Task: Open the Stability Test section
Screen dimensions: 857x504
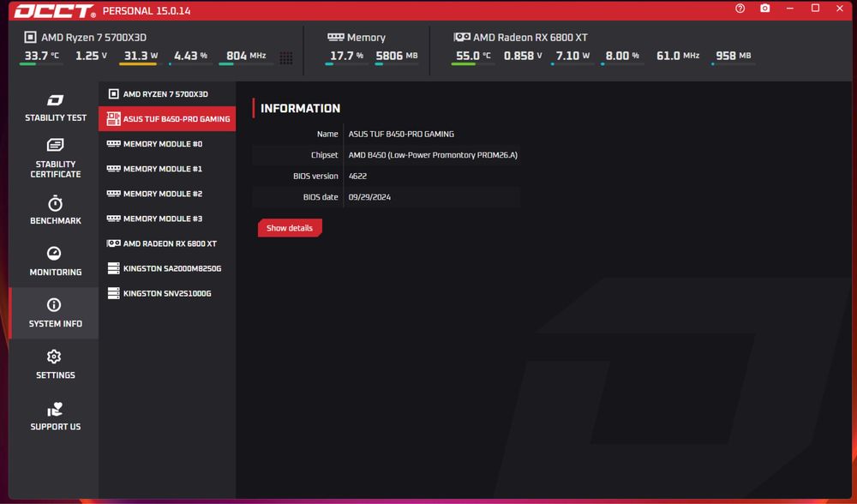Action: click(x=55, y=108)
